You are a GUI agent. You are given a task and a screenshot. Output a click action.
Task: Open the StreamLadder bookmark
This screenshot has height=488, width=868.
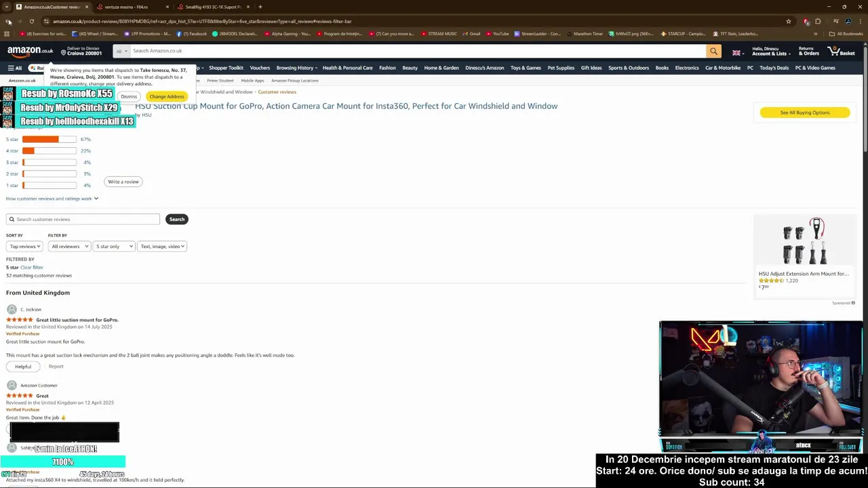538,34
